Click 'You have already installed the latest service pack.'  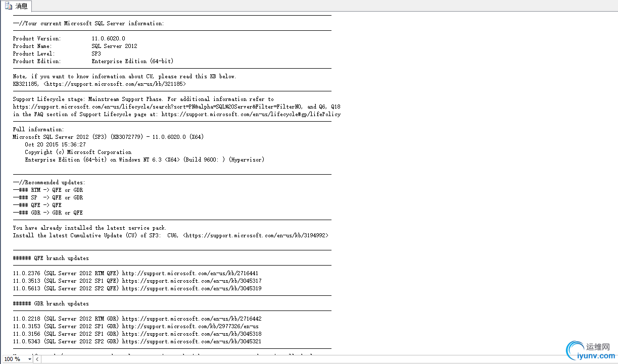point(89,228)
